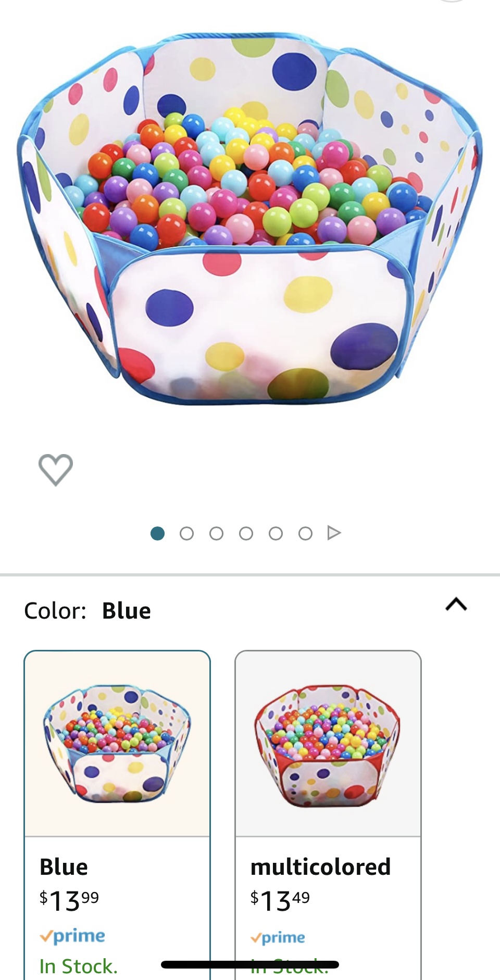Tap the "Blue" option name label

point(64,867)
